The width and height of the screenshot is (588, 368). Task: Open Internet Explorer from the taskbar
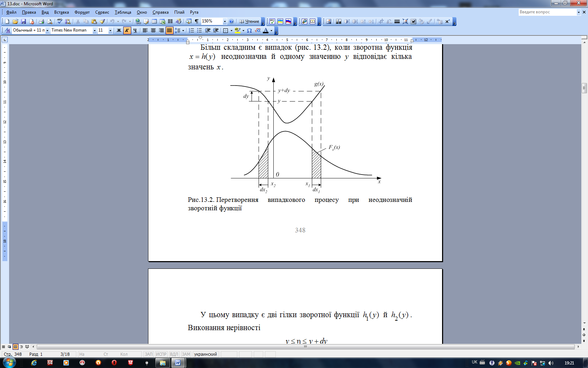[34, 363]
